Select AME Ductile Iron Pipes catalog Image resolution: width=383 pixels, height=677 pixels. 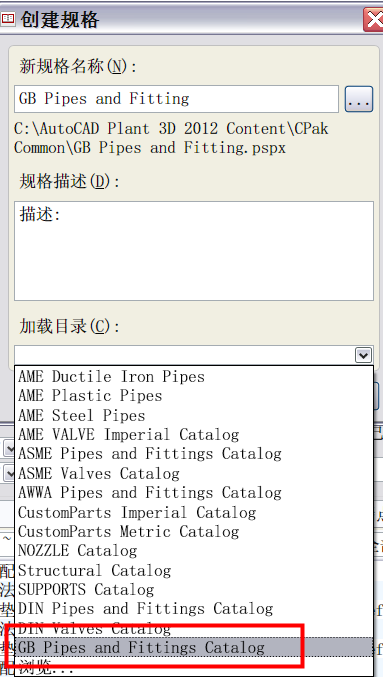(x=194, y=376)
